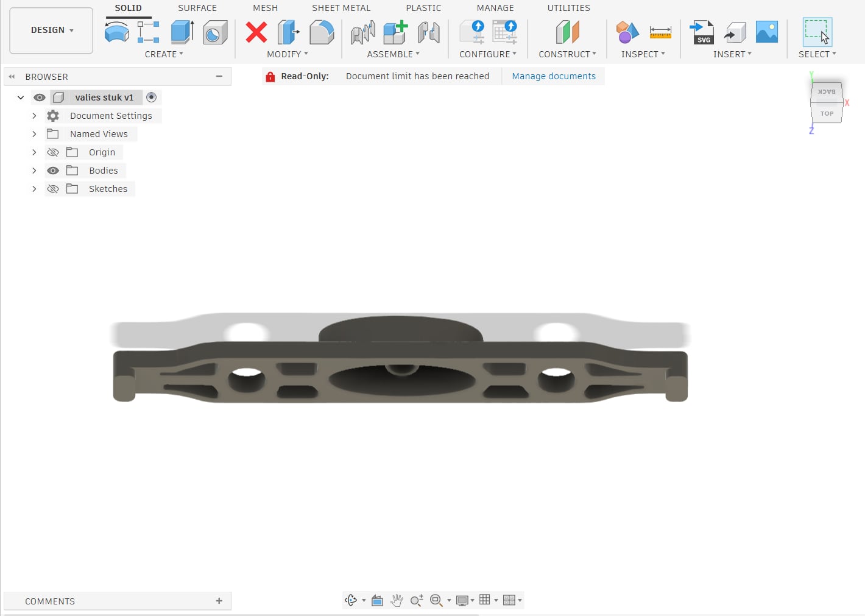The height and width of the screenshot is (616, 865).
Task: Click the Delete red X icon
Action: point(256,32)
